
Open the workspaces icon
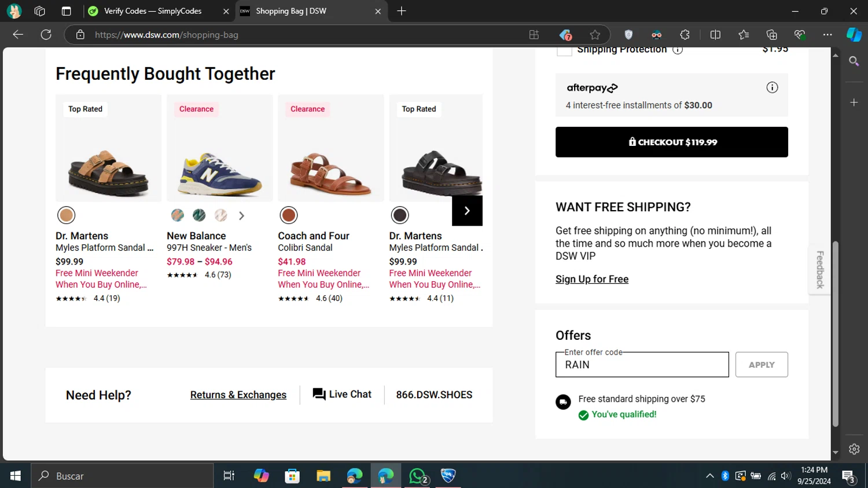pos(39,11)
